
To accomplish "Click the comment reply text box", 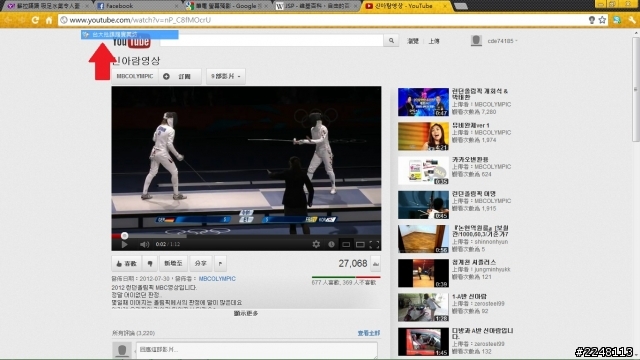I will point(256,350).
